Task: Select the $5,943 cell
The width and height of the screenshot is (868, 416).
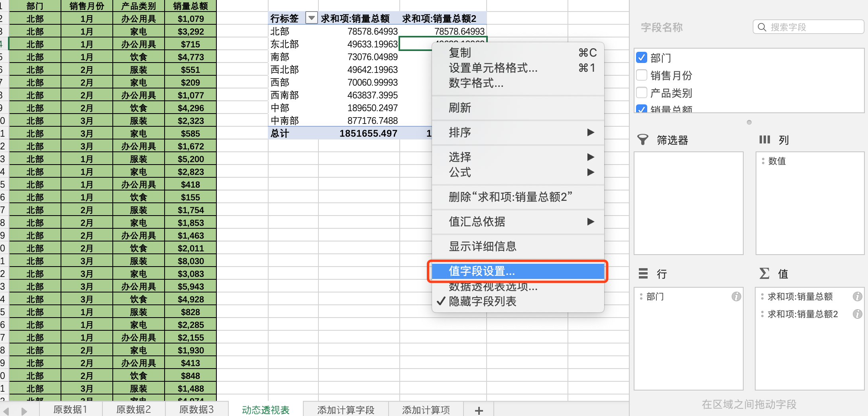Action: click(x=190, y=286)
